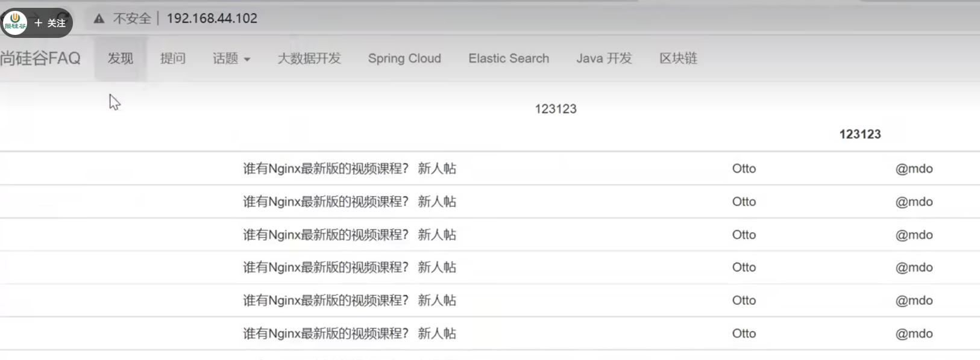The height and width of the screenshot is (360, 980).
Task: Go to the 大数据开发 section
Action: click(309, 58)
